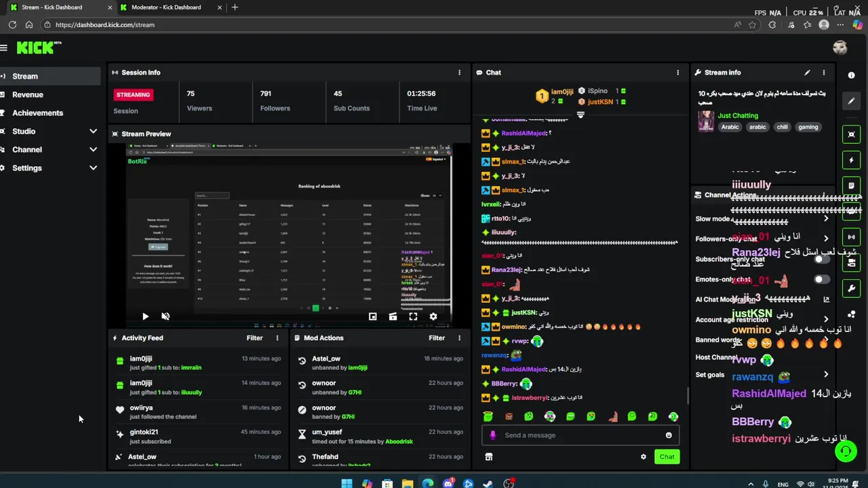Expand Account age restriction options

(x=826, y=319)
